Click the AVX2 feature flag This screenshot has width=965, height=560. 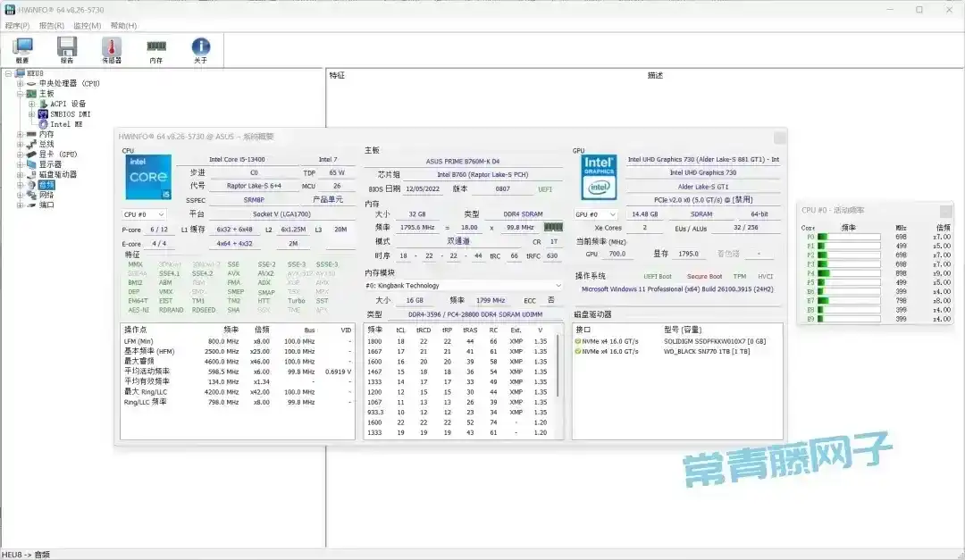[266, 273]
